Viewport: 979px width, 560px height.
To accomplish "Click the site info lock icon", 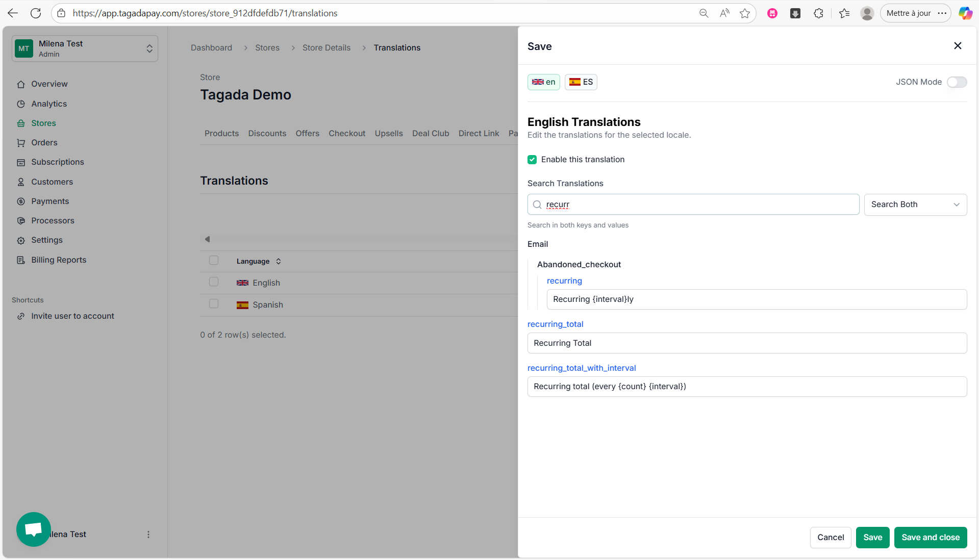I will tap(61, 13).
